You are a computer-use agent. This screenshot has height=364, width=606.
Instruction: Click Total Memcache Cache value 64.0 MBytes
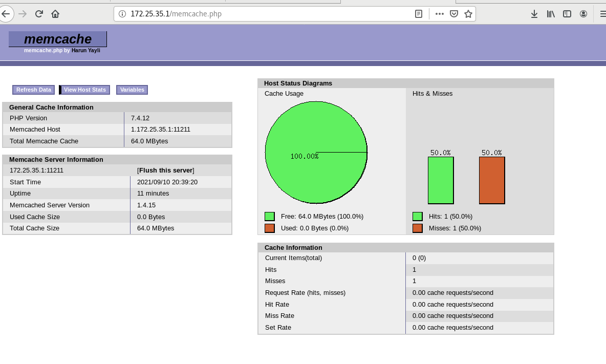(149, 141)
